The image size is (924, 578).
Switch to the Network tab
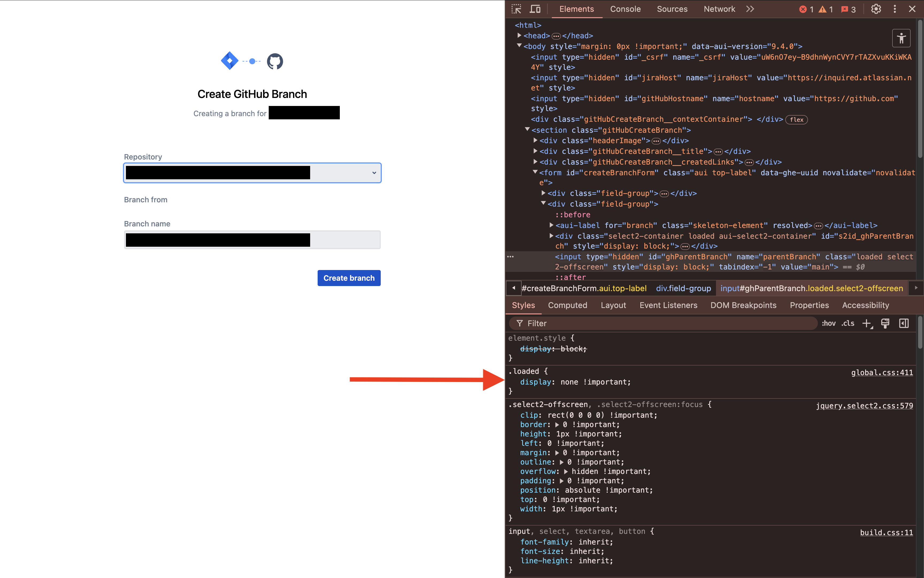click(719, 9)
